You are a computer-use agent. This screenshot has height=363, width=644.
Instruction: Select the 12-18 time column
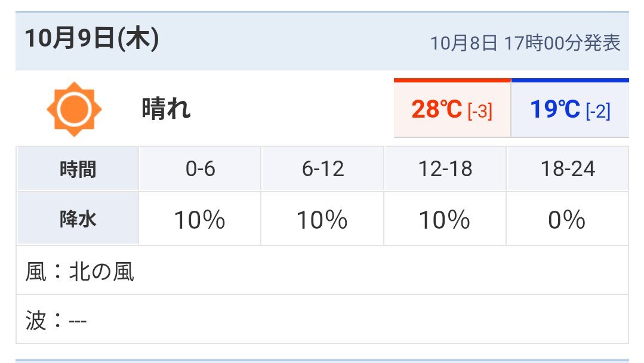coord(445,170)
